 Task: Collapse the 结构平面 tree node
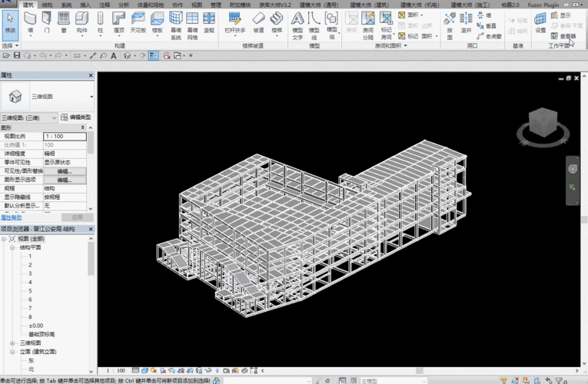coord(12,247)
